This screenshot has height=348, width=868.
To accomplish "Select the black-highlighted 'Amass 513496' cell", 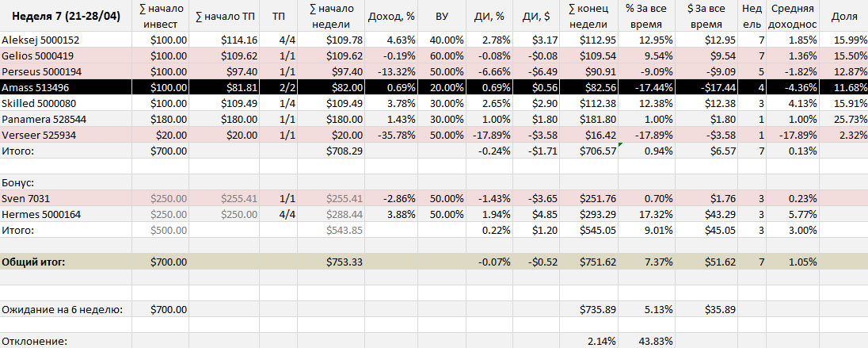I will pos(36,87).
